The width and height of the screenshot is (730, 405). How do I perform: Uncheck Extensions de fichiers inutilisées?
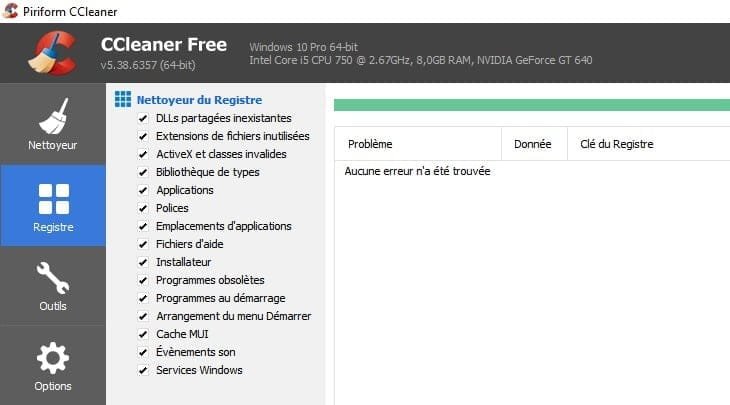coord(143,136)
